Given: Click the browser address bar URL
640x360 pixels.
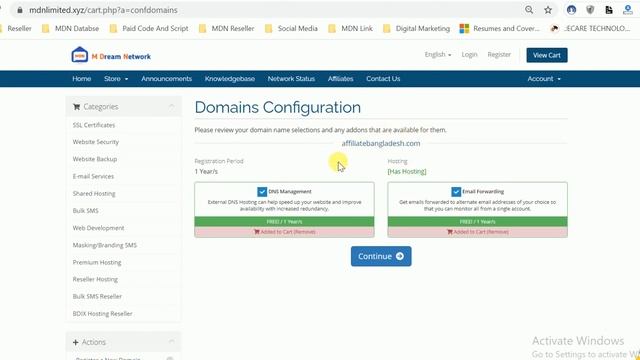Looking at the screenshot, I should (103, 10).
